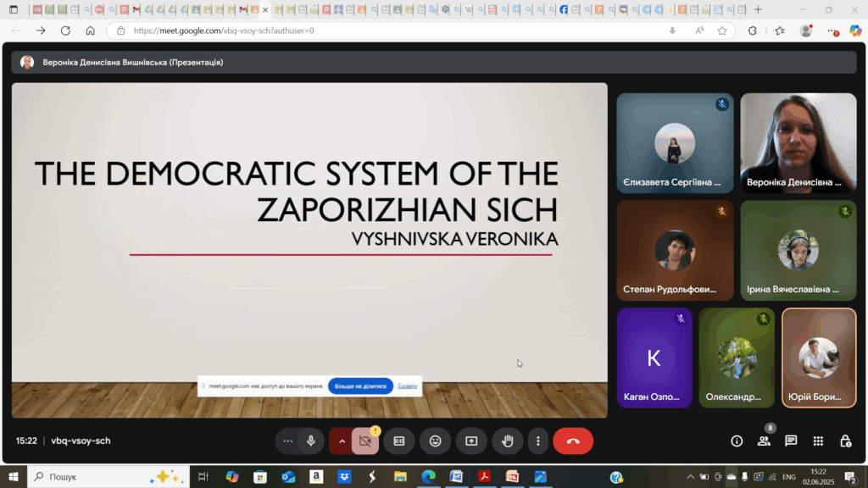This screenshot has width=868, height=488.
Task: Open Word from taskbar
Action: click(x=456, y=476)
